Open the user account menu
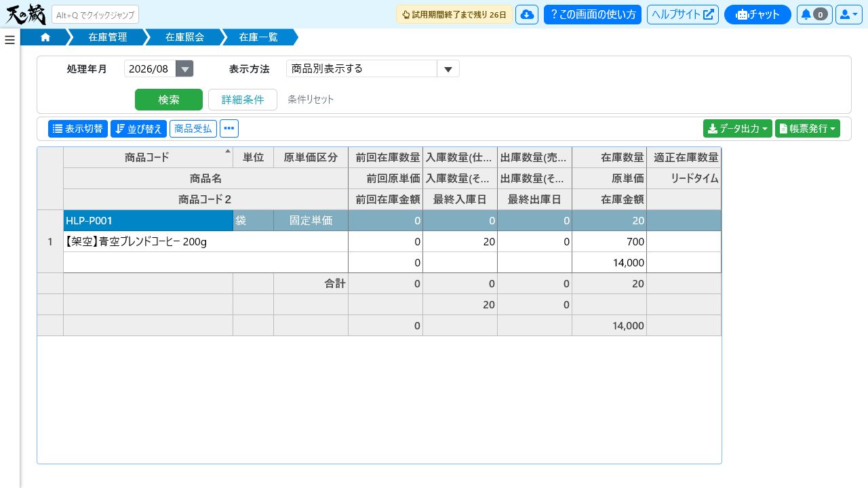 click(x=848, y=14)
